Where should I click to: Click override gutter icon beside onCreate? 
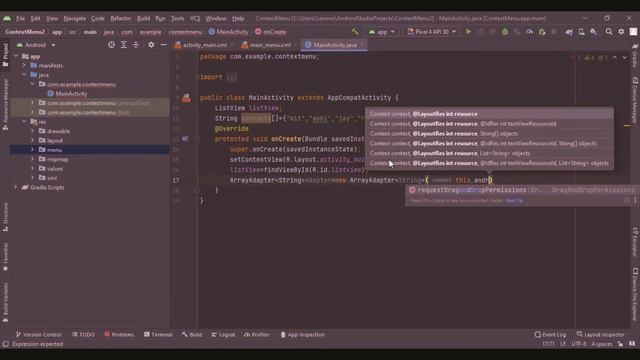185,139
